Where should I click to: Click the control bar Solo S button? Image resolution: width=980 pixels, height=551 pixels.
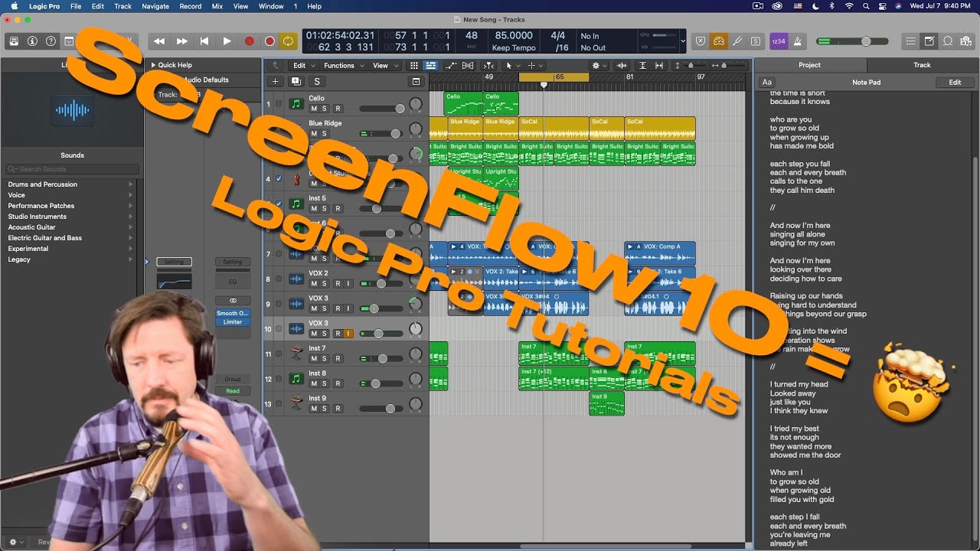756,41
